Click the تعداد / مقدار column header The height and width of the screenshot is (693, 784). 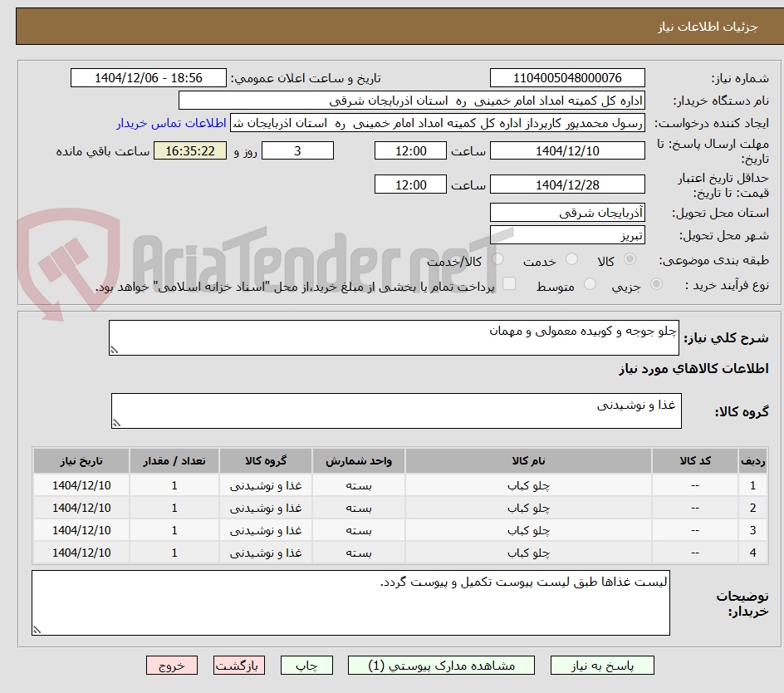pos(174,461)
